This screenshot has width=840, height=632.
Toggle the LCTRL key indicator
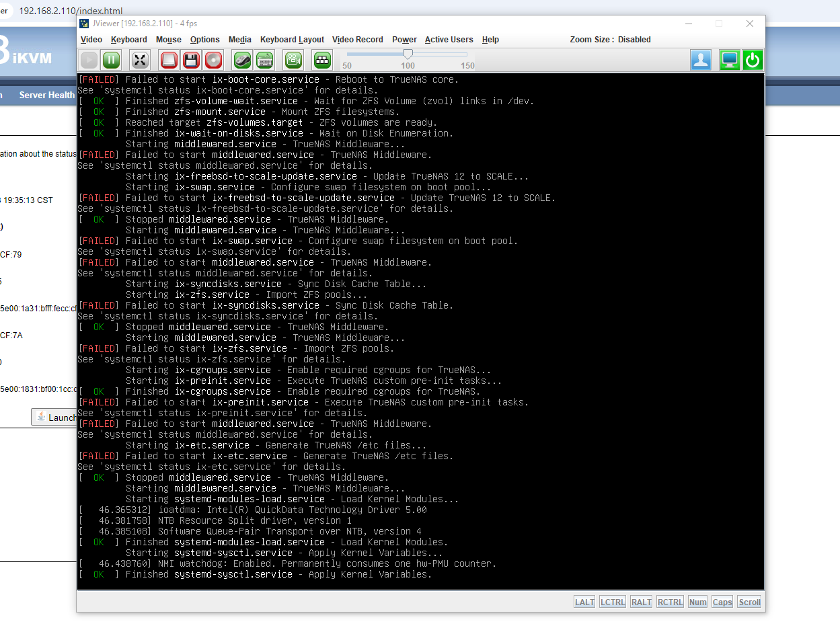tap(613, 602)
